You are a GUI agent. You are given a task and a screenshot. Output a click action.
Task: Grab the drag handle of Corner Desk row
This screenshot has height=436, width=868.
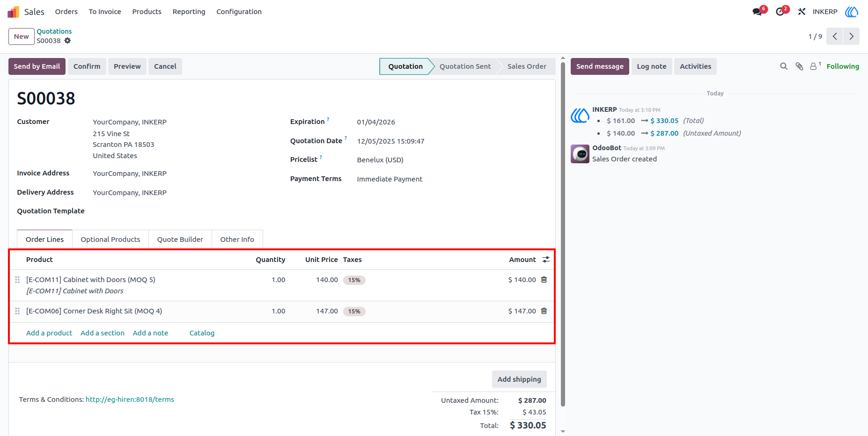pyautogui.click(x=17, y=311)
